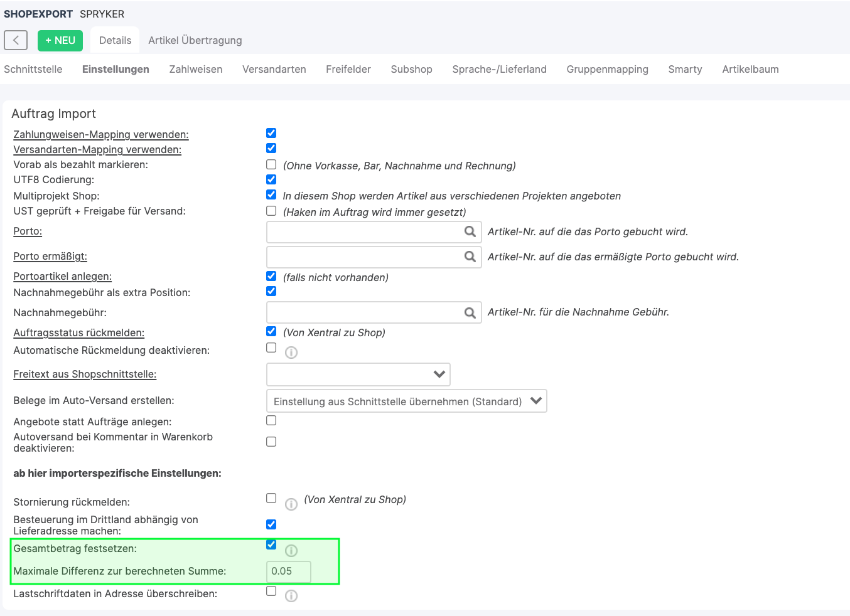Click Maximale Differenz field showing 0.05
The width and height of the screenshot is (850, 616).
tap(289, 571)
